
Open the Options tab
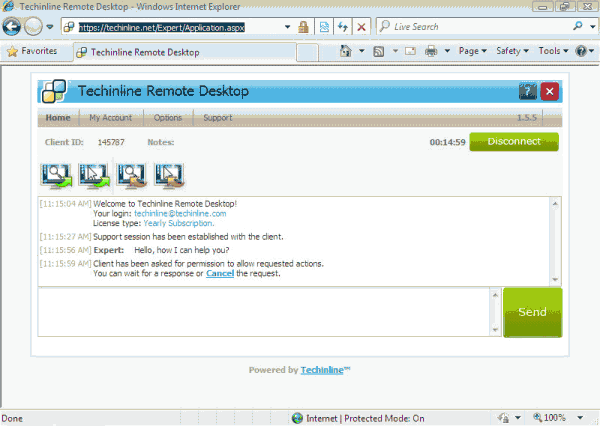pyautogui.click(x=168, y=118)
